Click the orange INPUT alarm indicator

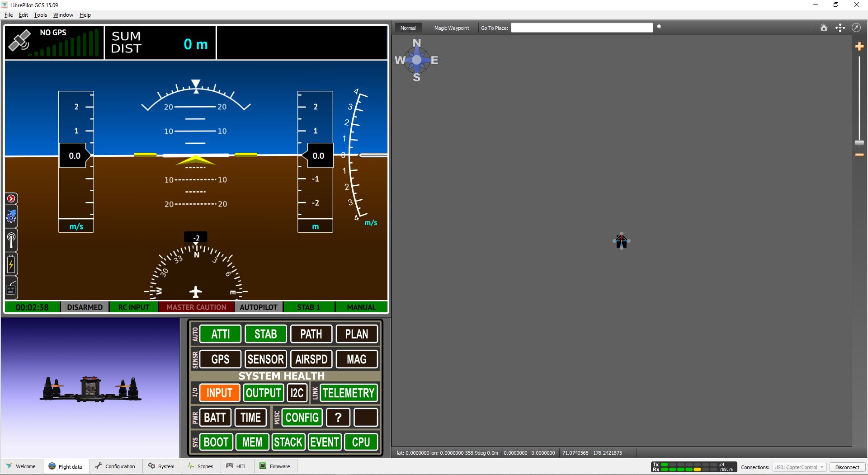point(219,393)
